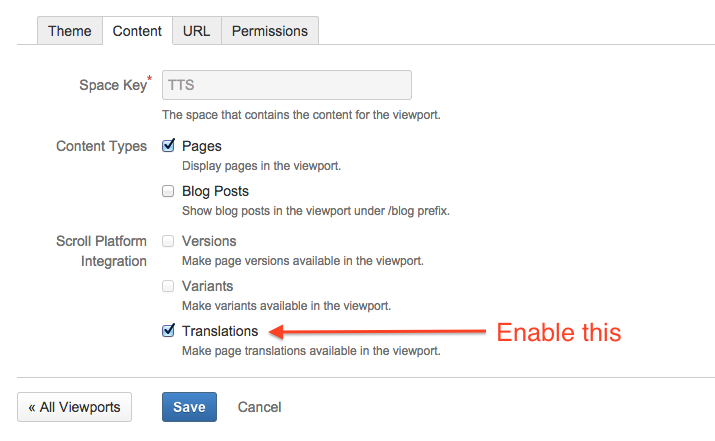Click the Scroll Platform Integration heading
Screen dimensions: 715x441
(102, 251)
